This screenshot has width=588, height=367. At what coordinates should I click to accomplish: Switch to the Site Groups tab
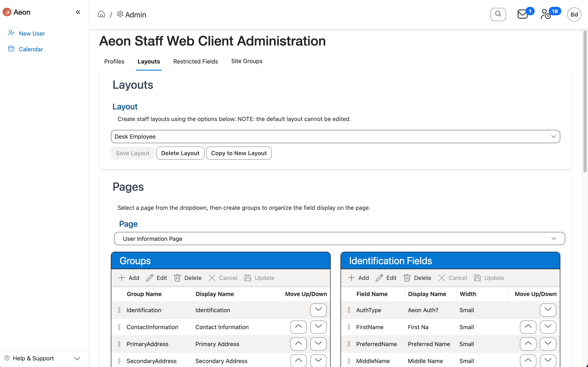[x=247, y=61]
